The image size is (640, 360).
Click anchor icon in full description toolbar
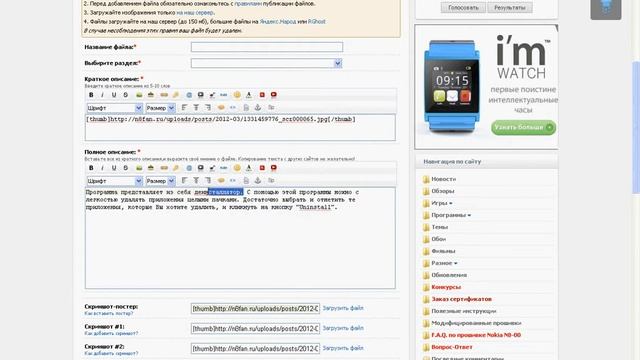(x=258, y=180)
